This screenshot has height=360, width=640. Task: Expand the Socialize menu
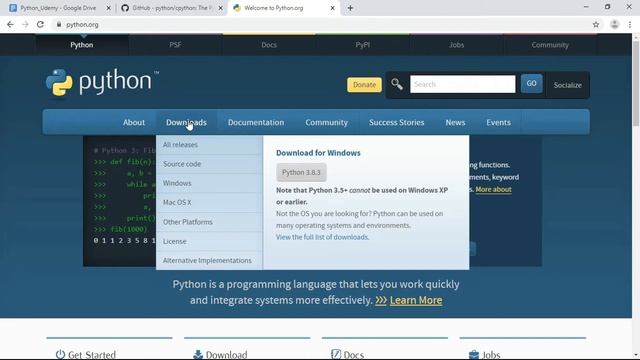point(568,85)
